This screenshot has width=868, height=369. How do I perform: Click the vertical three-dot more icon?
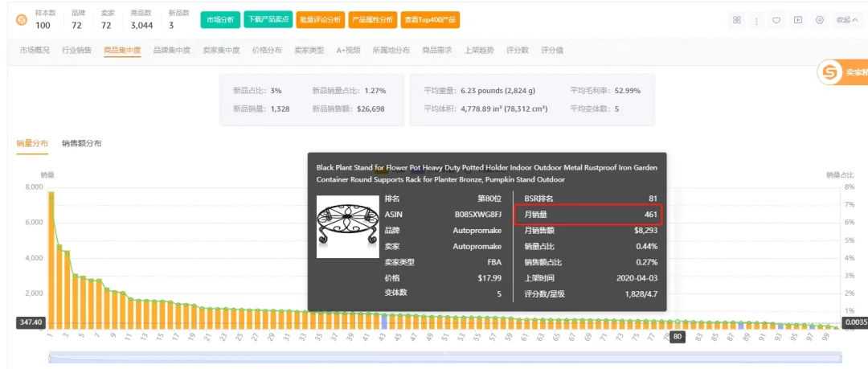[x=756, y=20]
